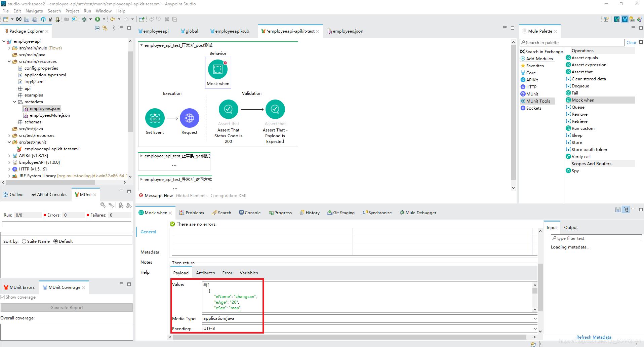This screenshot has width=644, height=347.
Task: Click the Assert That Status Code icon
Action: click(229, 109)
